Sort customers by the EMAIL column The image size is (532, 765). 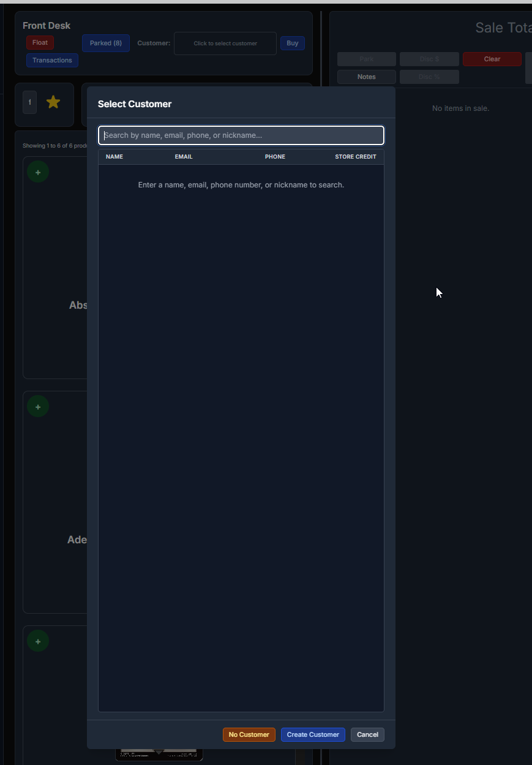[184, 157]
